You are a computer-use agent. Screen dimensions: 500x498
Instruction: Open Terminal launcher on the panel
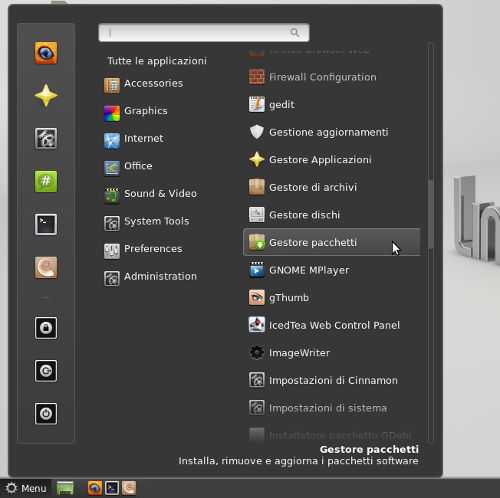(112, 488)
